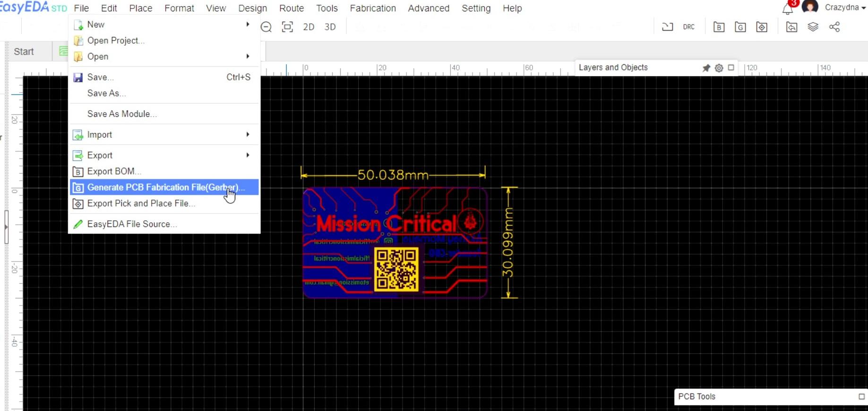This screenshot has width=868, height=411.
Task: Open the Help menu
Action: pyautogui.click(x=512, y=8)
